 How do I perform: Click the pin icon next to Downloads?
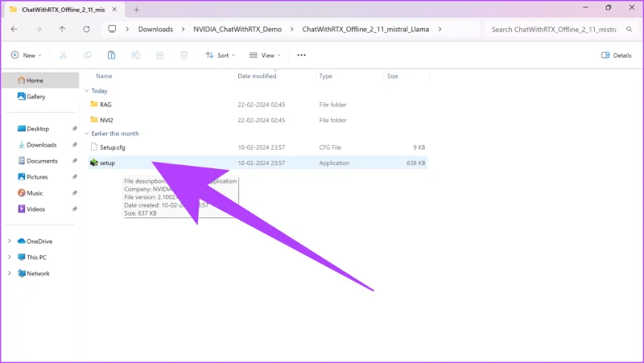(74, 145)
